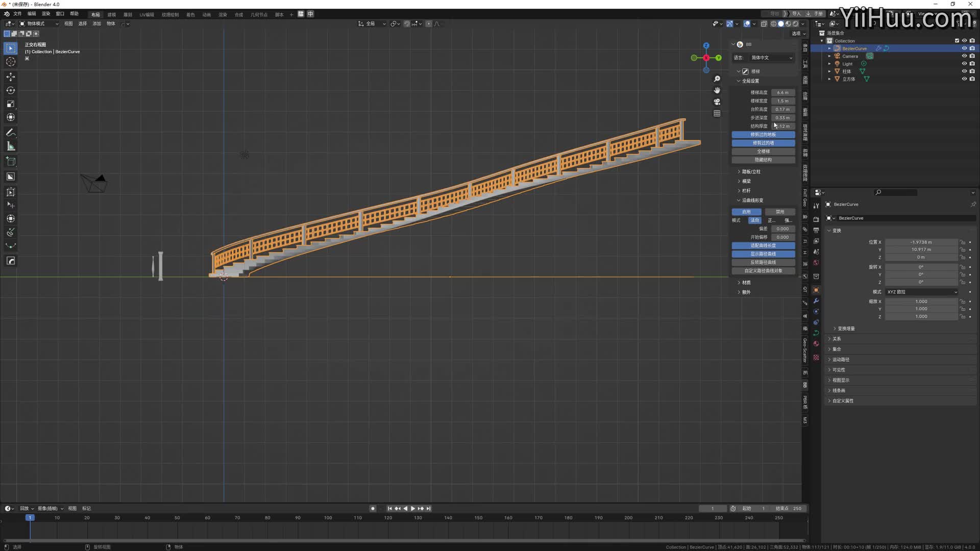980x551 pixels.
Task: Open the XYZ 欧拉 rotation mode dropdown
Action: click(x=921, y=292)
